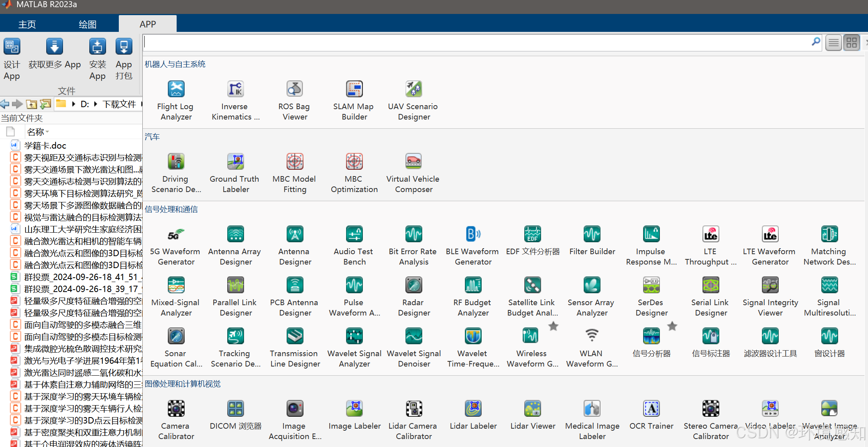Screen dimensions: 868x447
Task: Open Bit Error Rate Analysis
Action: 413,245
